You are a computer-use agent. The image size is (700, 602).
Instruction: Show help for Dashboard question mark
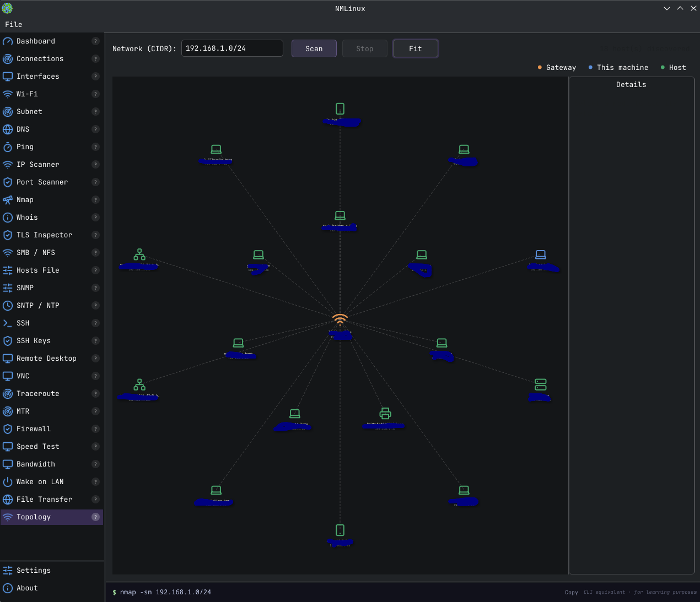click(x=95, y=41)
